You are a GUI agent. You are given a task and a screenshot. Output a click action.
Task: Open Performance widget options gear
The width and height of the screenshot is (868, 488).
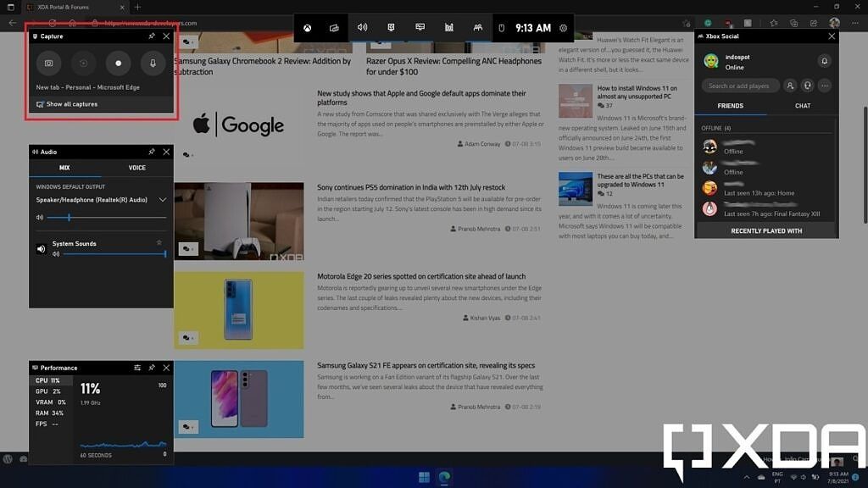coord(136,368)
